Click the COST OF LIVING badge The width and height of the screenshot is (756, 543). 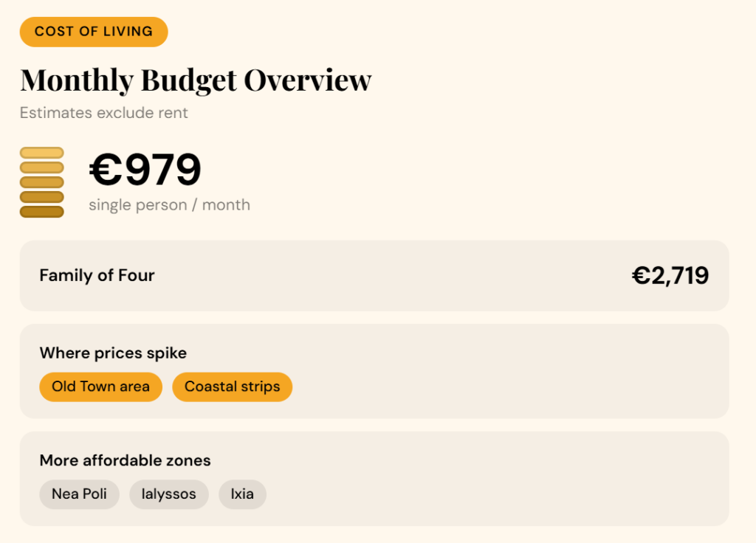pyautogui.click(x=94, y=32)
